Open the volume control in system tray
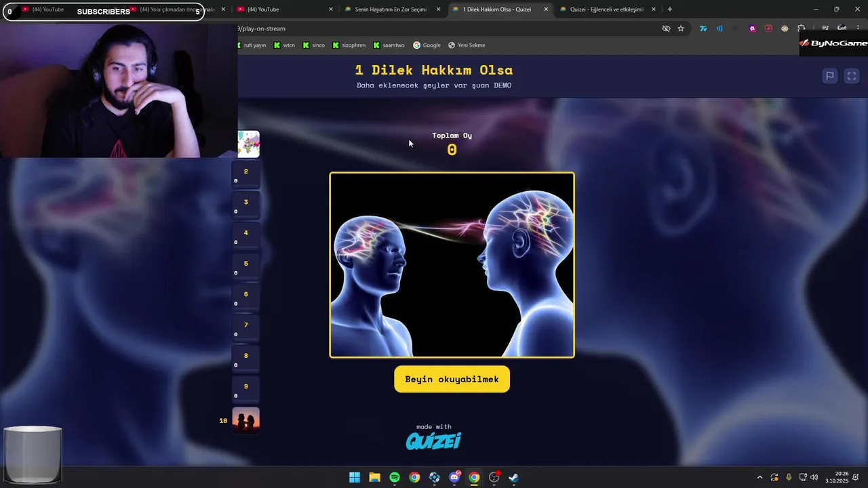The height and width of the screenshot is (488, 868). [x=814, y=477]
